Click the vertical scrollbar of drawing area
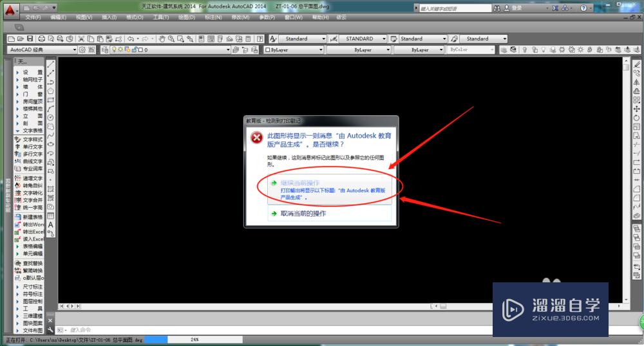Viewport: 644px width, 346px height. (x=626, y=180)
